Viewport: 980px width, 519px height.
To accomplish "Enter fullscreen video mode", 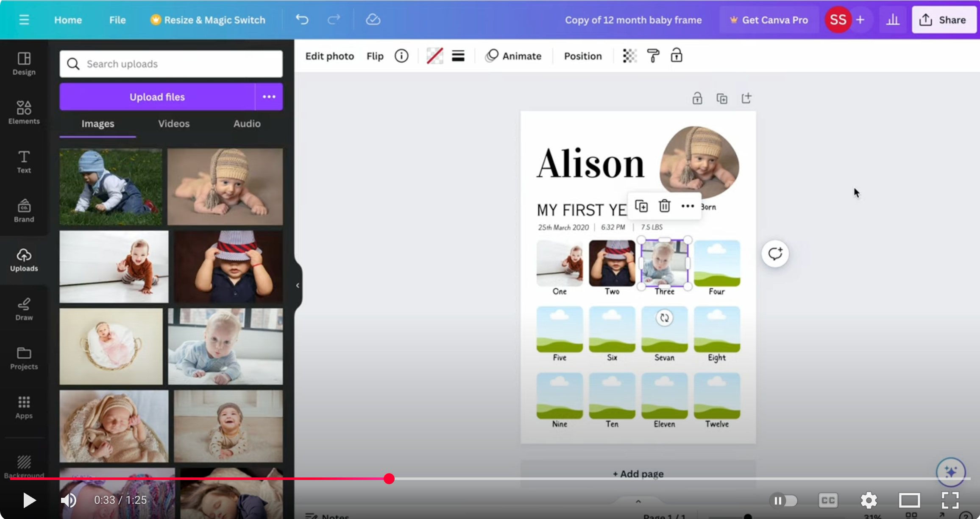I will (x=950, y=500).
